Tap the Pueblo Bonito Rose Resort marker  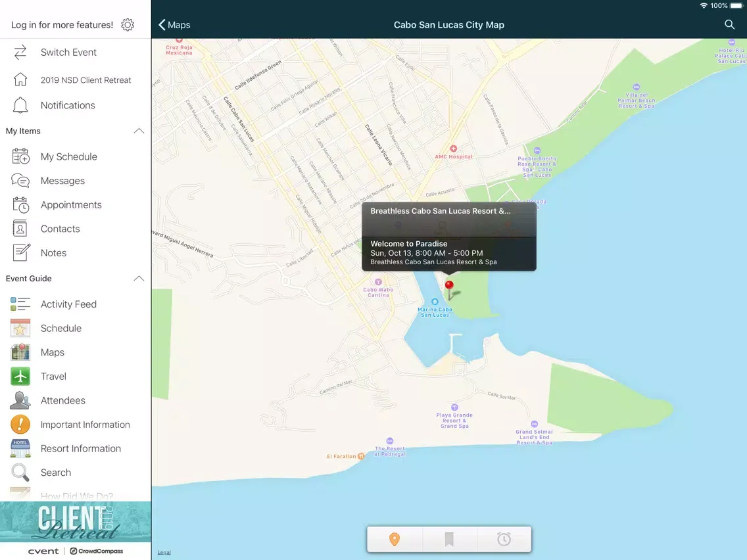tap(537, 151)
